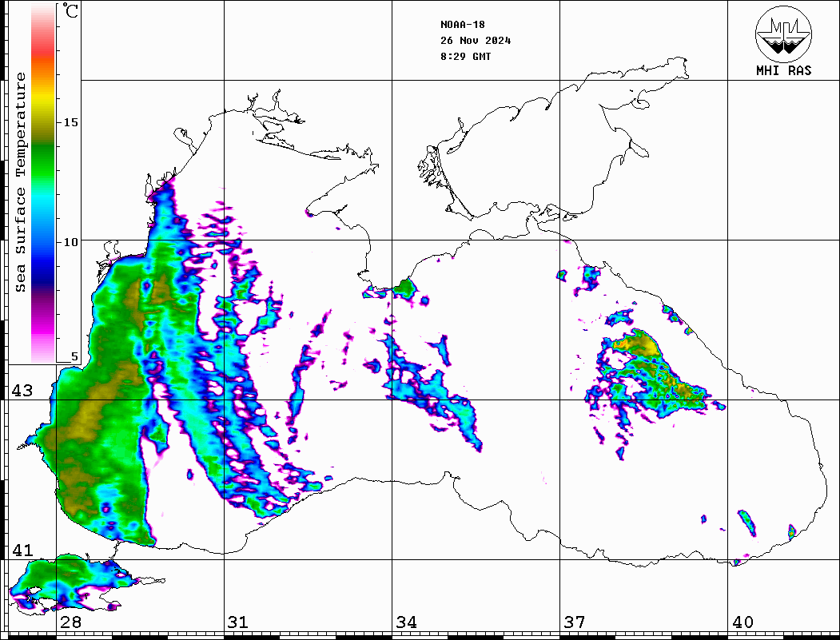Click the longitude label '28'
Screen dimensions: 840x640
tap(70, 622)
